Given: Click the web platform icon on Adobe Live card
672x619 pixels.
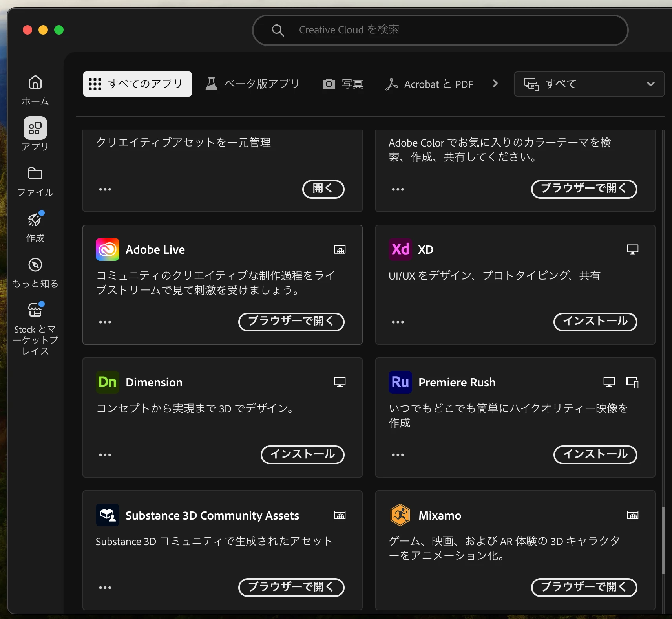Looking at the screenshot, I should (x=340, y=249).
